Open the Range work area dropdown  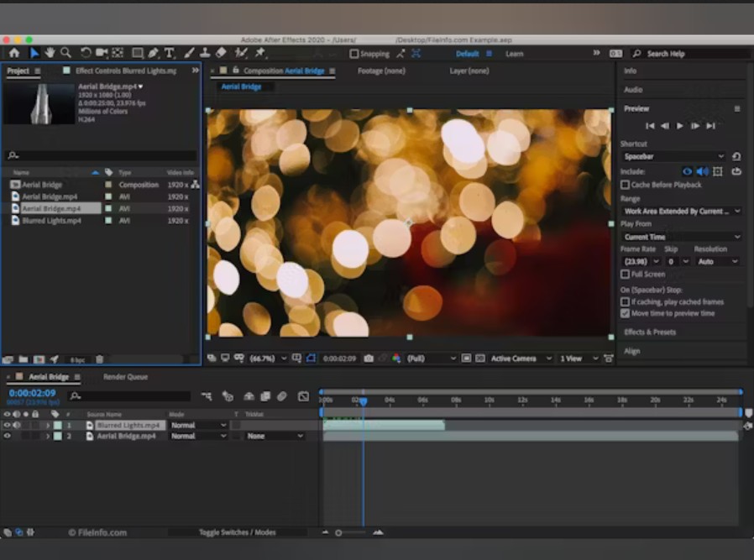[682, 211]
